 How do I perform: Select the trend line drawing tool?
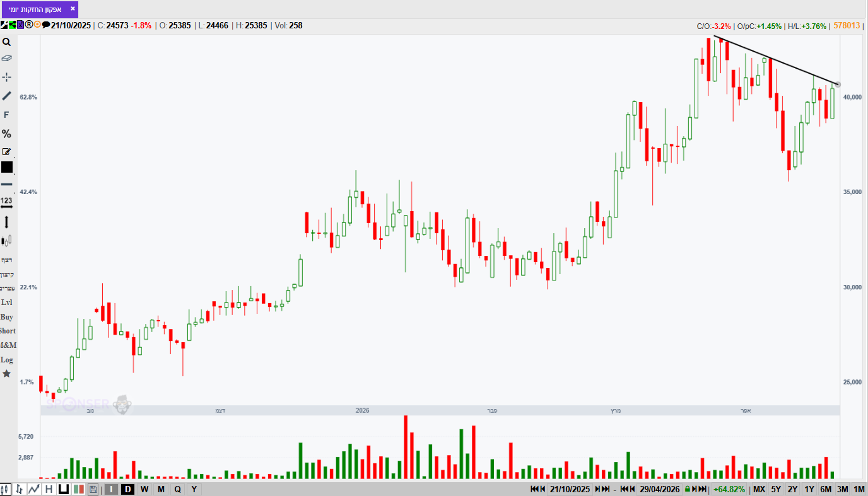[x=6, y=96]
